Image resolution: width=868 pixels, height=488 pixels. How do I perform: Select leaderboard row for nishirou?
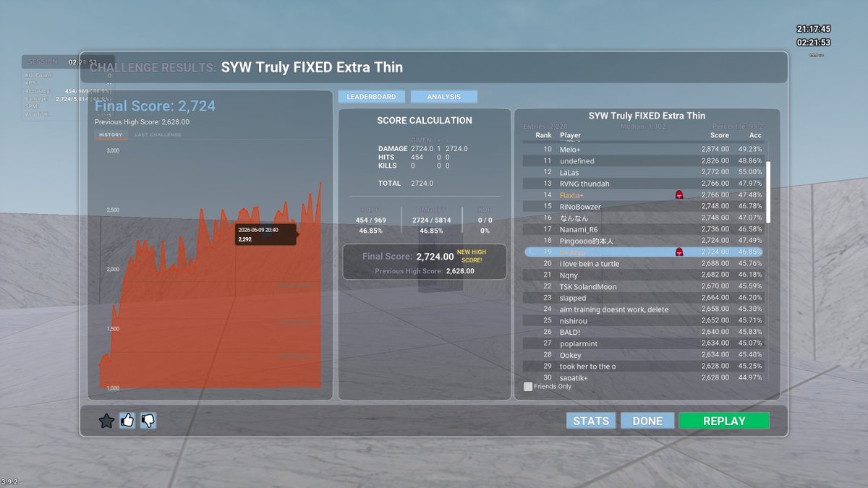(643, 320)
